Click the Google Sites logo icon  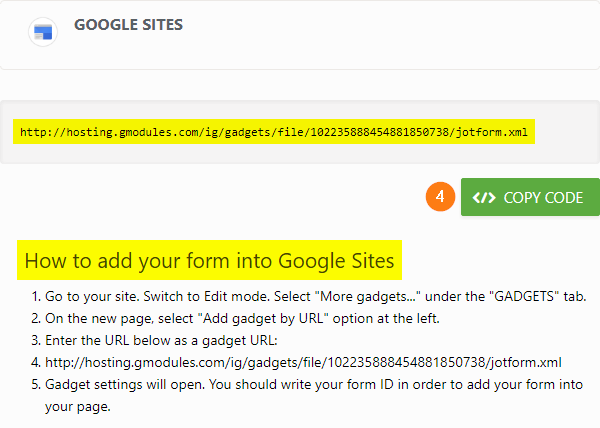click(43, 31)
